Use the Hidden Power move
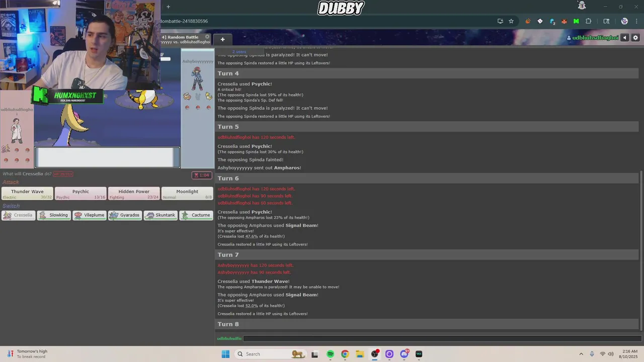This screenshot has height=362, width=644. coord(134,194)
